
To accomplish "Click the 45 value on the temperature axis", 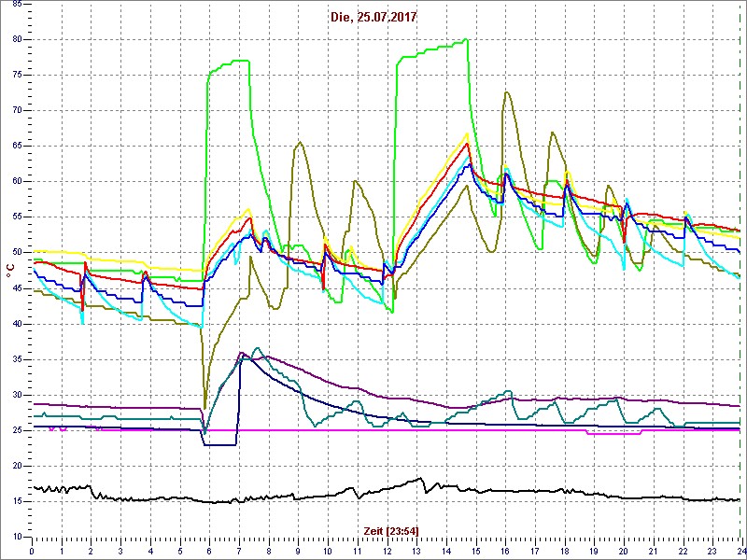I will (x=16, y=288).
